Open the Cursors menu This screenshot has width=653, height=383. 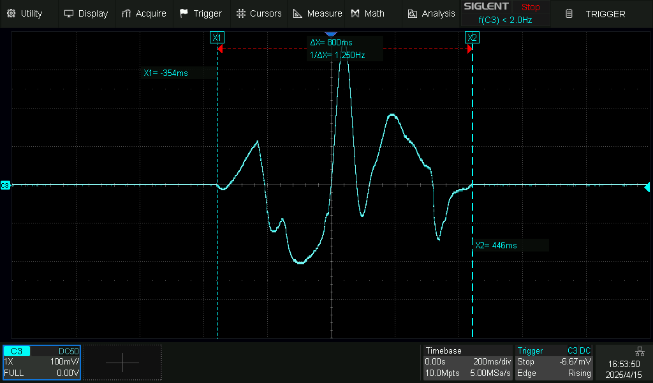(x=259, y=14)
